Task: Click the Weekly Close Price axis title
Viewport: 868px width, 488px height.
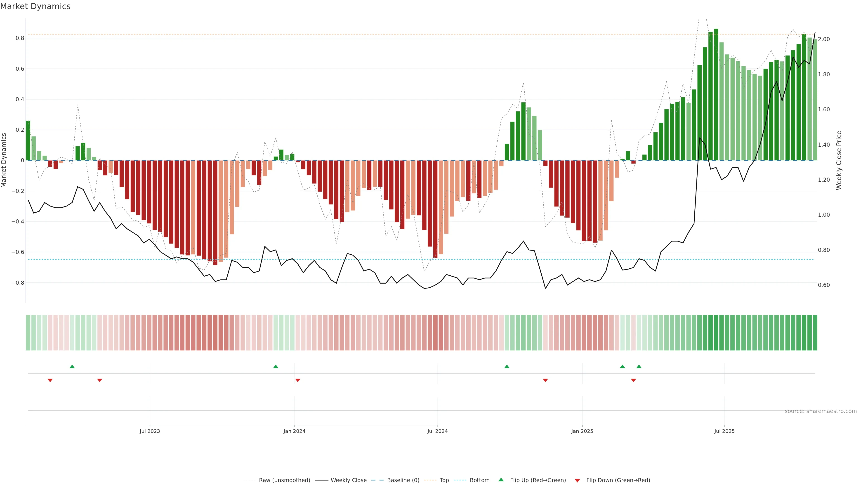Action: point(839,160)
